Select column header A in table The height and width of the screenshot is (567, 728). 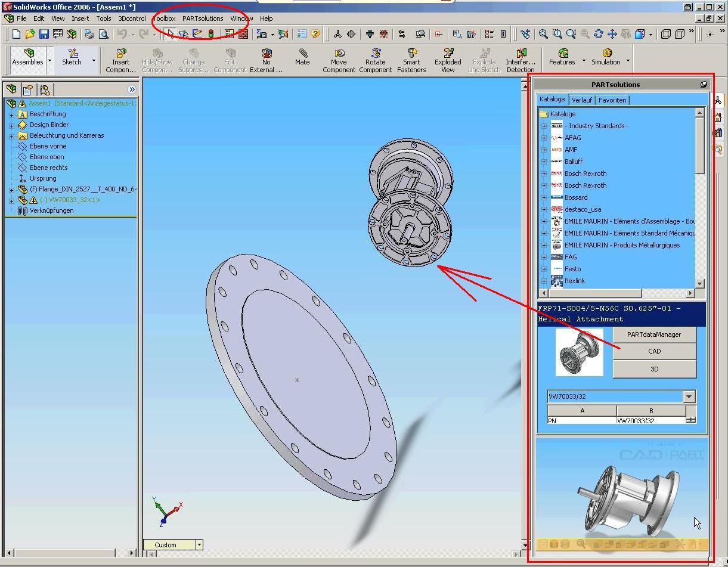(x=582, y=411)
